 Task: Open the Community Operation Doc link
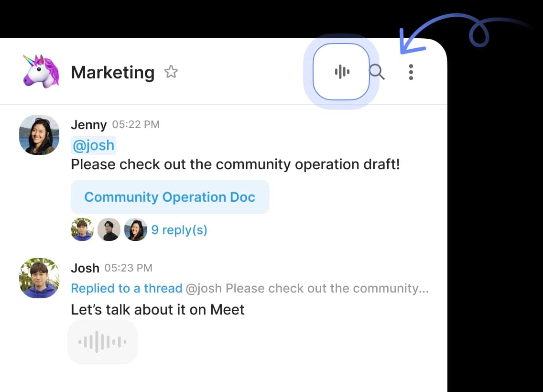170,197
